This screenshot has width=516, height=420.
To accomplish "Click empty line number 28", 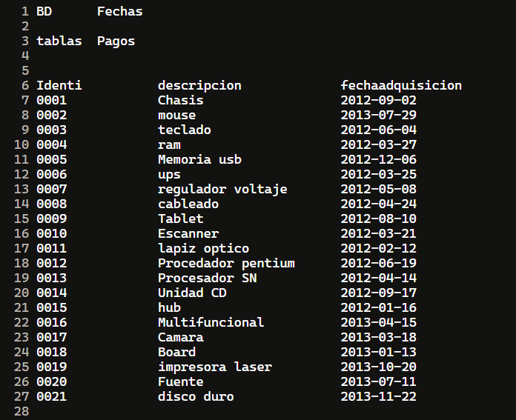I will (x=21, y=411).
